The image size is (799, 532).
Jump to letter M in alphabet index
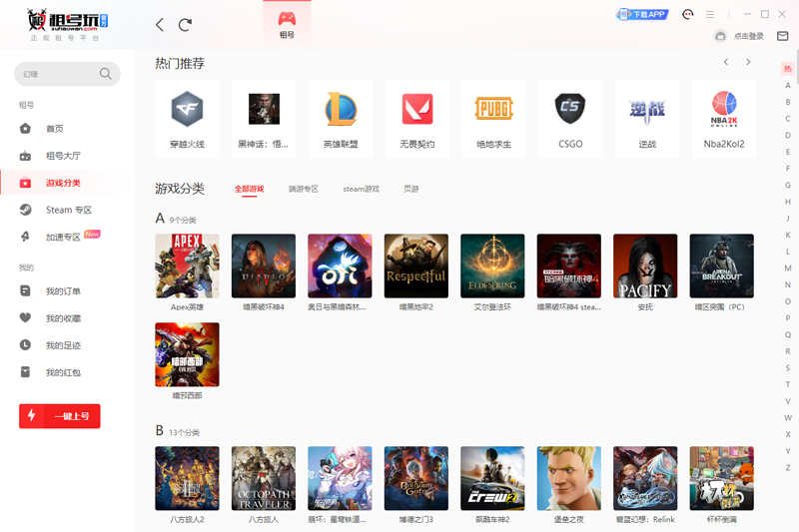[788, 269]
